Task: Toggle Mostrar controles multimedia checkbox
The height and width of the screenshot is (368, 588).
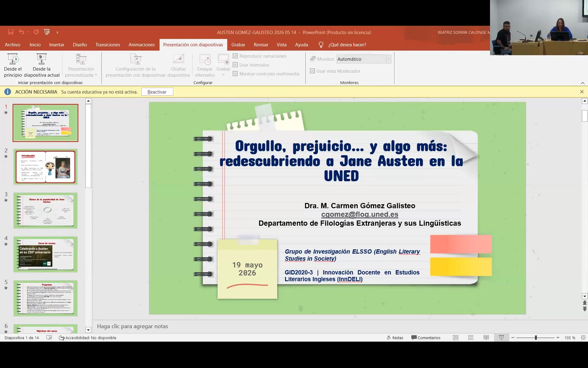Action: point(235,74)
